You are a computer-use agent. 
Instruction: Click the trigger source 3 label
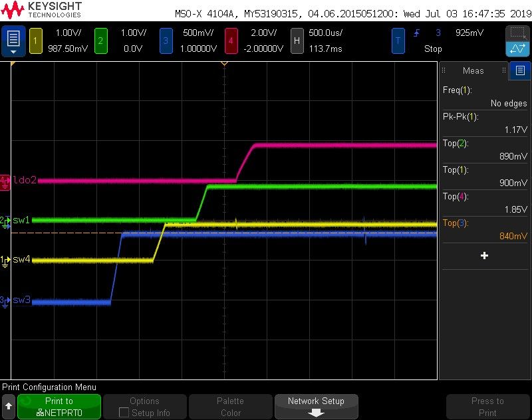coord(438,33)
